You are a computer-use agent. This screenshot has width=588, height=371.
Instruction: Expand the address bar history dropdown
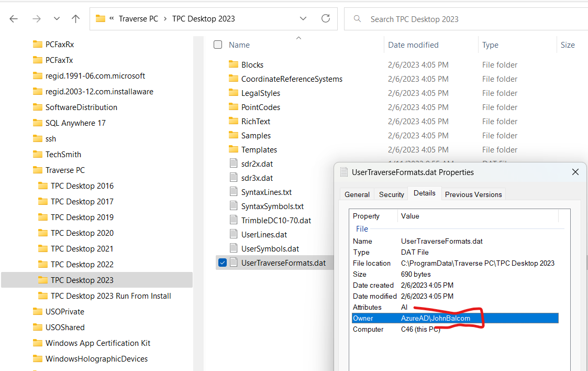click(x=303, y=18)
